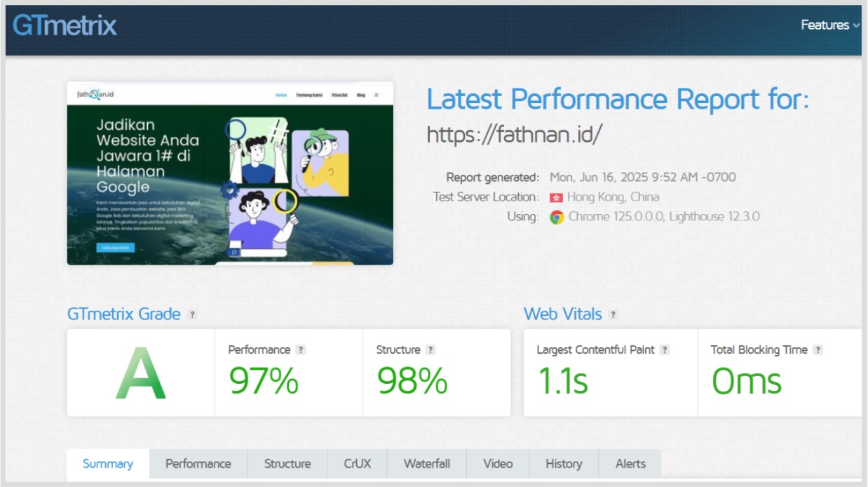Click the 97% Performance score

pos(264,381)
